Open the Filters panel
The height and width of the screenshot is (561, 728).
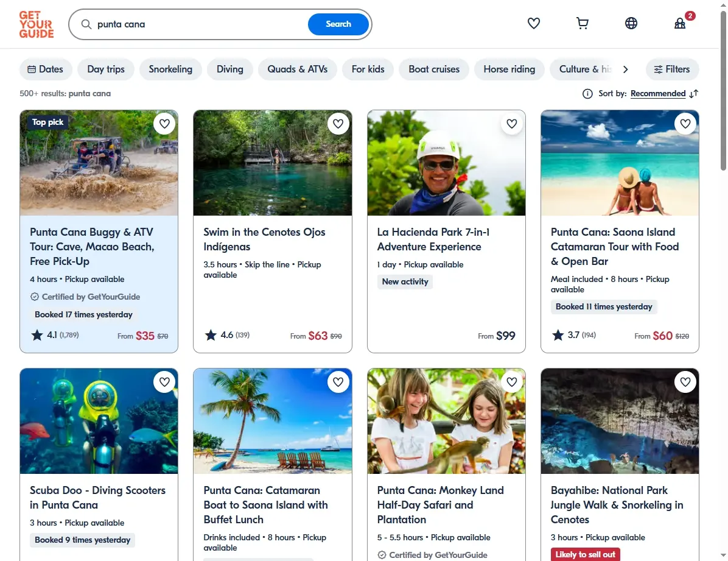tap(672, 69)
